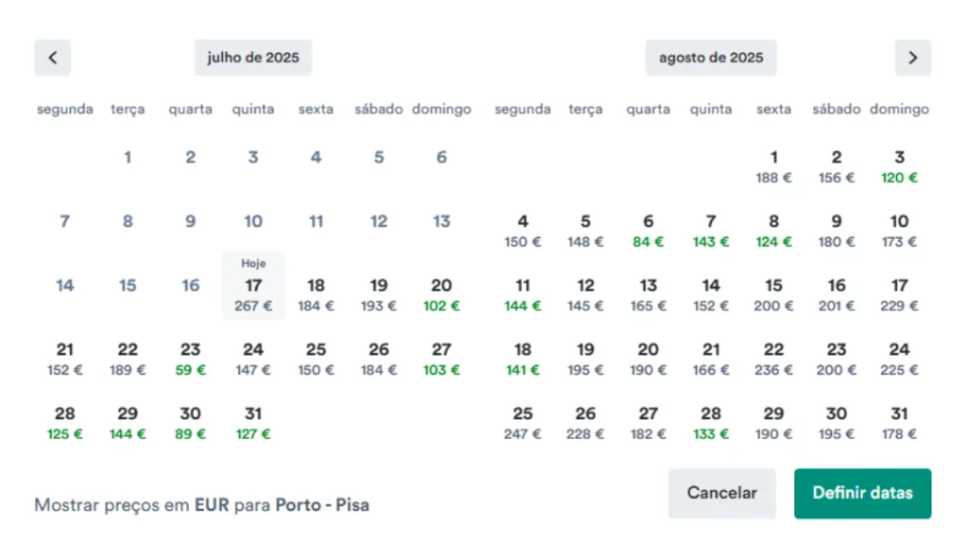The image size is (967, 560).
Task: Pick July 27 priced at 103 €
Action: coord(441,358)
